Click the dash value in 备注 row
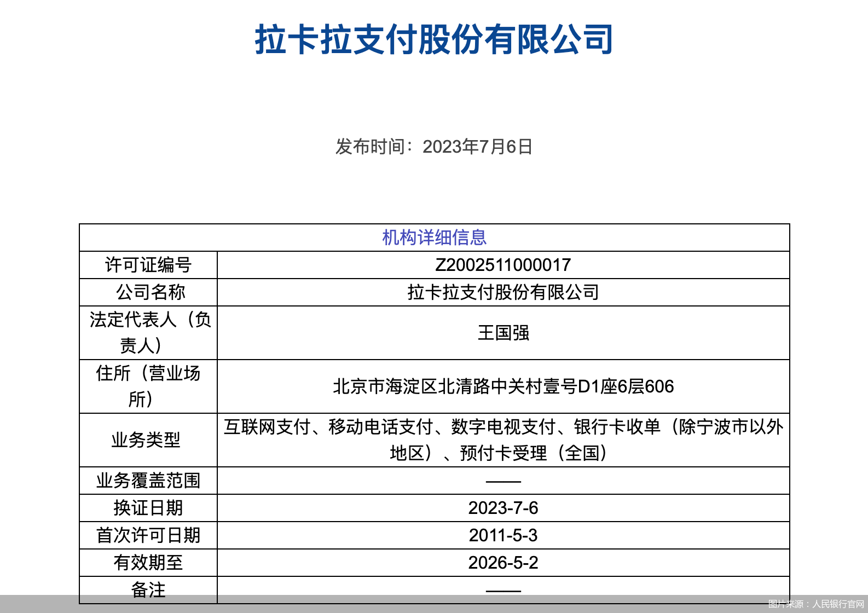This screenshot has width=868, height=613. pyautogui.click(x=503, y=591)
